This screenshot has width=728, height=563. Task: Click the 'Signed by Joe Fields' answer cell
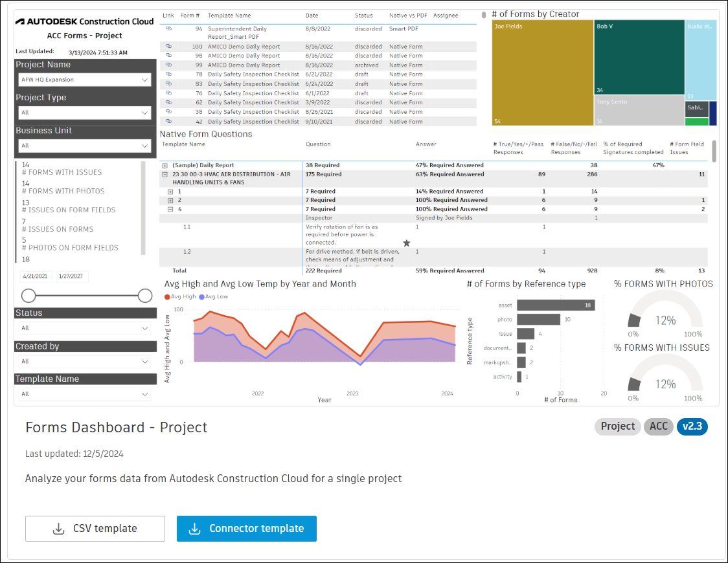[x=444, y=218]
